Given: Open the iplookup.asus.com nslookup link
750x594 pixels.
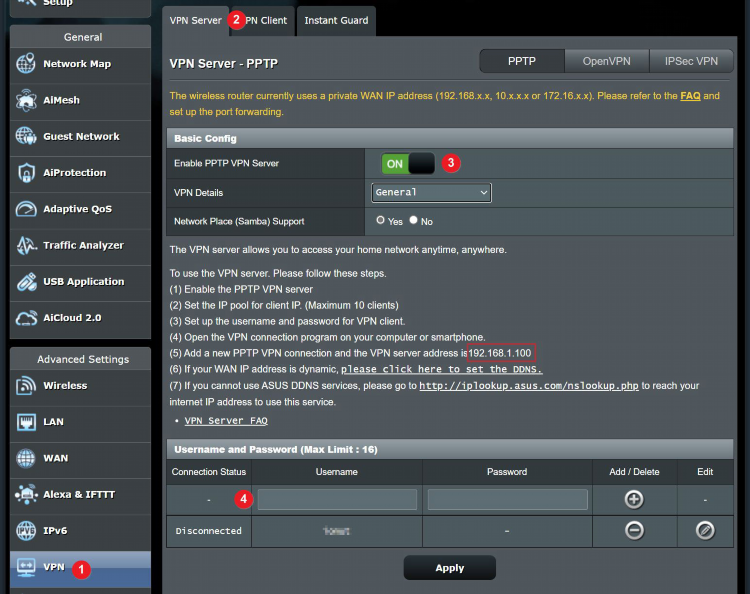Looking at the screenshot, I should tap(529, 385).
